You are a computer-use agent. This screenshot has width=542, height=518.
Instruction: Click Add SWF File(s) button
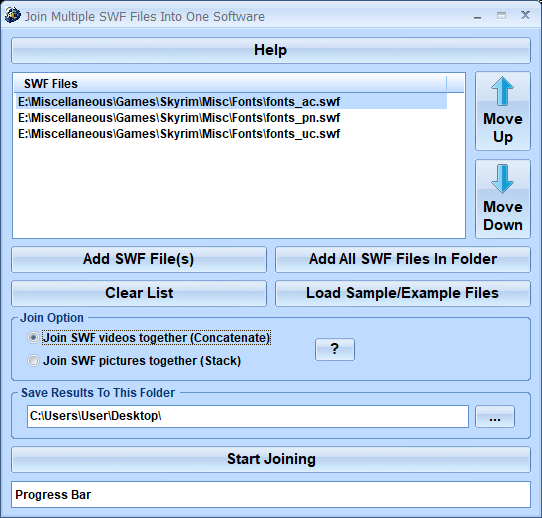139,259
